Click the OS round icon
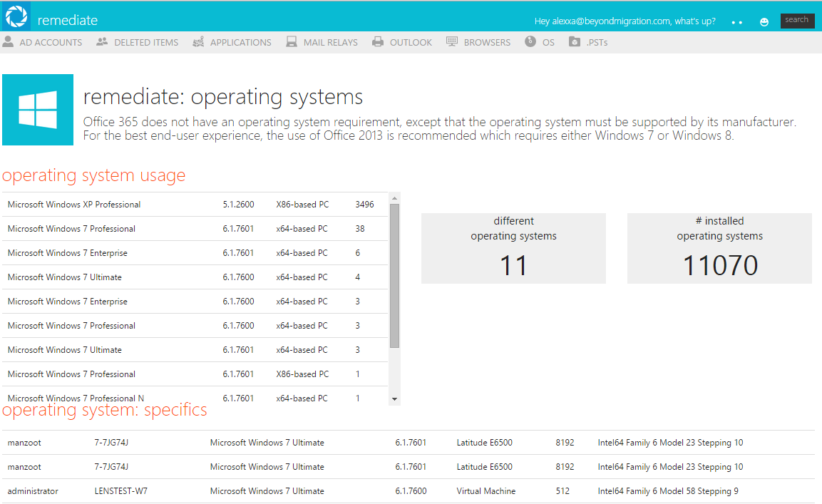 click(530, 42)
